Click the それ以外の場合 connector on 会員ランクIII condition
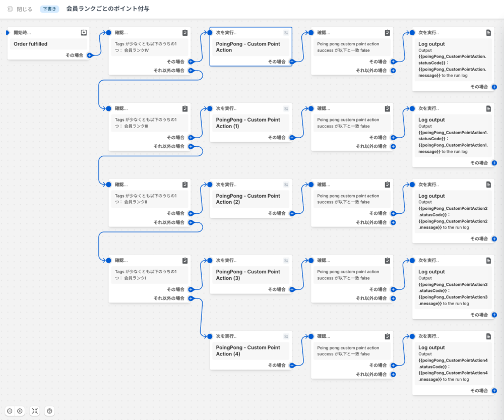This screenshot has height=420, width=504. pyautogui.click(x=191, y=146)
